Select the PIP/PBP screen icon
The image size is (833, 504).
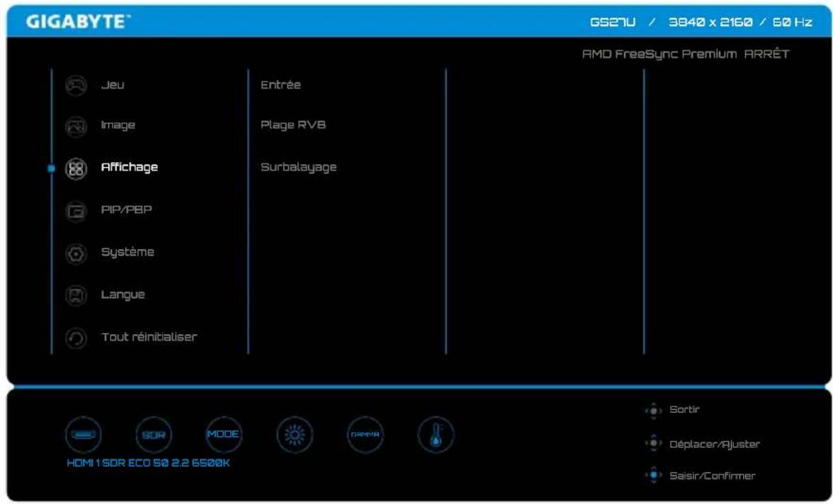76,211
